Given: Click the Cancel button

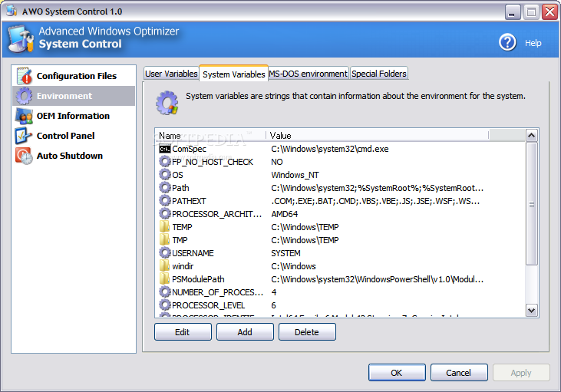Looking at the screenshot, I should [x=459, y=373].
